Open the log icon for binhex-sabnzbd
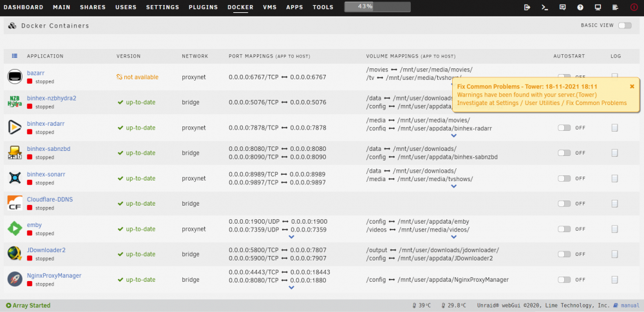The image size is (644, 312). (614, 153)
